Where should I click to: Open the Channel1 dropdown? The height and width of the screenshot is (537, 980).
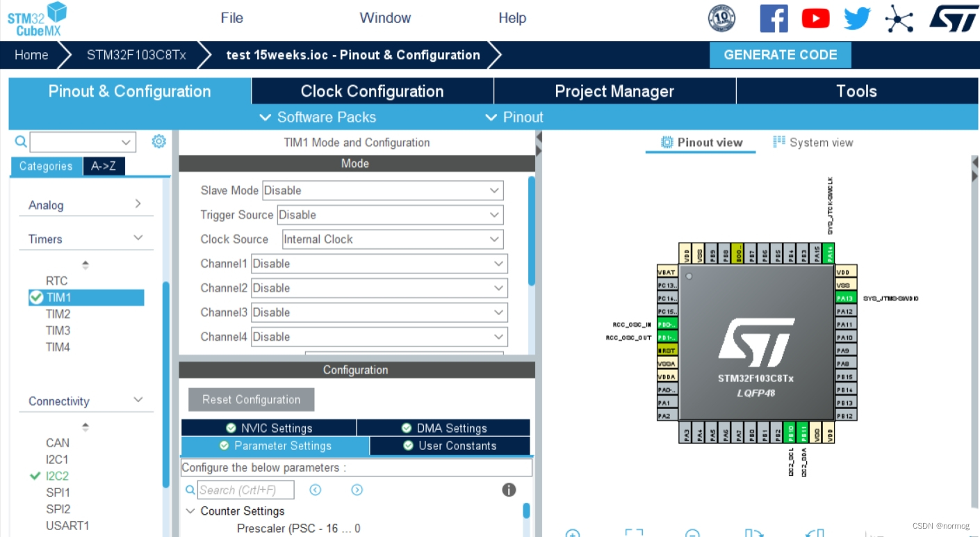[x=379, y=264]
